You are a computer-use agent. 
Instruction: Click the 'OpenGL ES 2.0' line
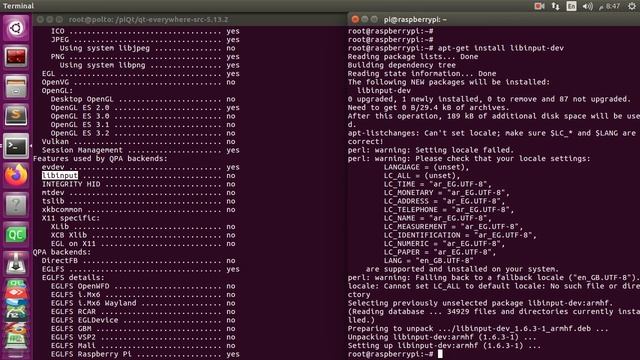145,107
